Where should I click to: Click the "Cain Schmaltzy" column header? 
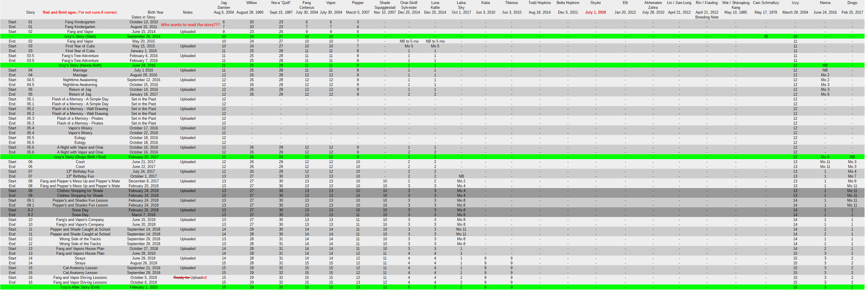765,3
